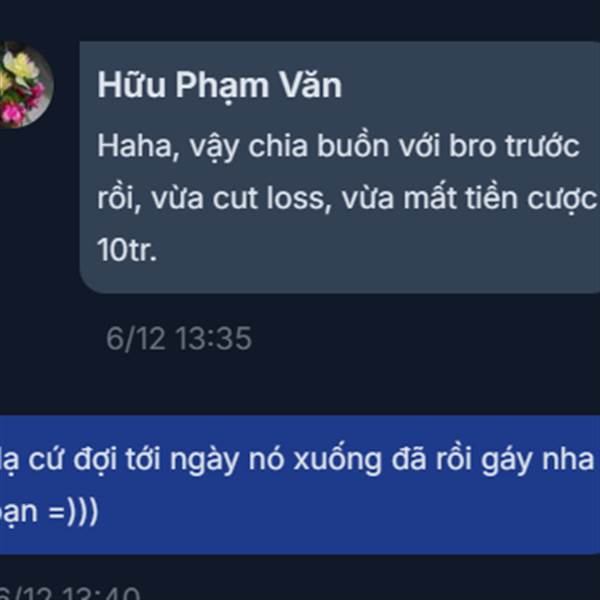Image resolution: width=600 pixels, height=600 pixels.
Task: Click the word "trước" in the gray message
Action: tap(542, 147)
